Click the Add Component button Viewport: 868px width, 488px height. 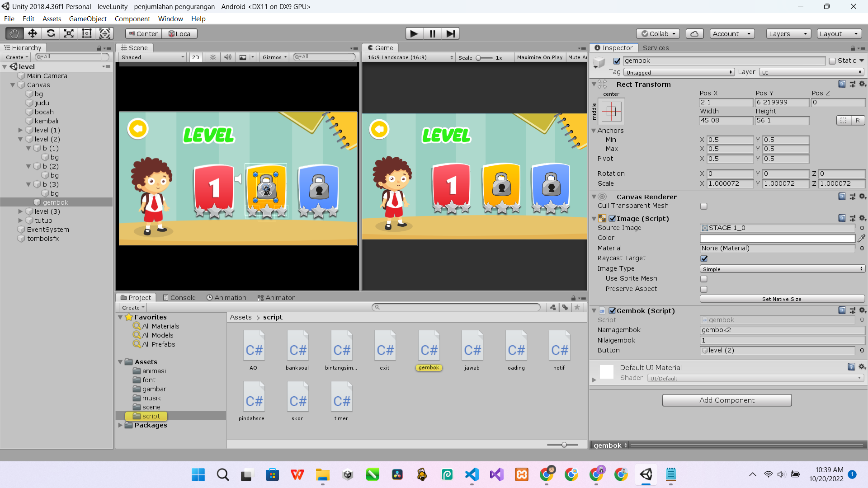[x=726, y=400]
